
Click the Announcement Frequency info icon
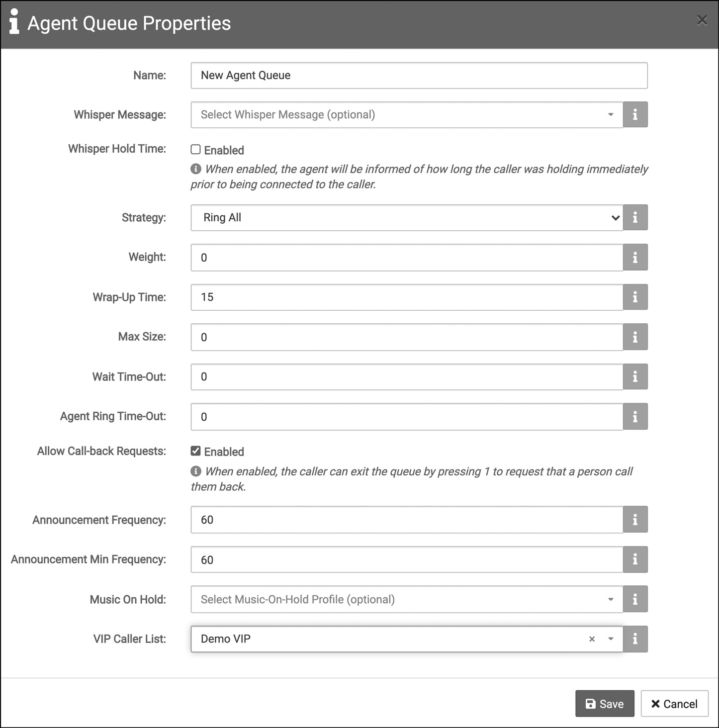tap(635, 519)
